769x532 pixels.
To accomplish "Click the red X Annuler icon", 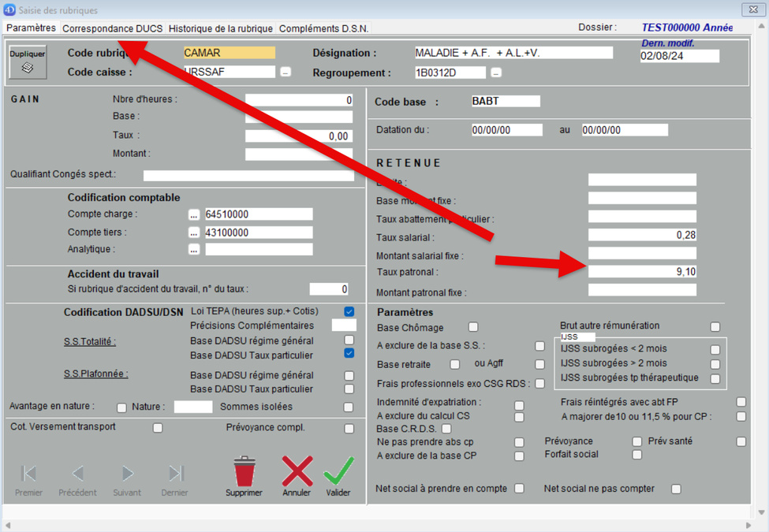I will click(297, 472).
